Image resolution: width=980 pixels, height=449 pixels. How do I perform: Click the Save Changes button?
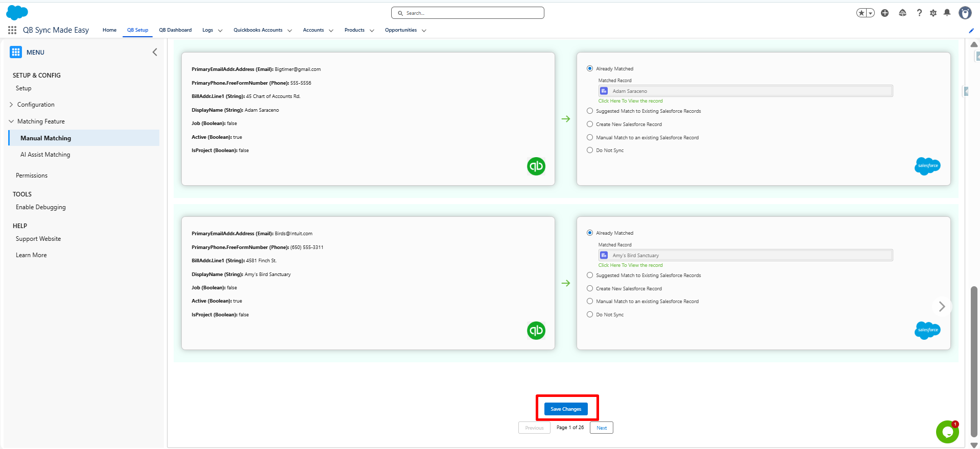click(x=566, y=409)
